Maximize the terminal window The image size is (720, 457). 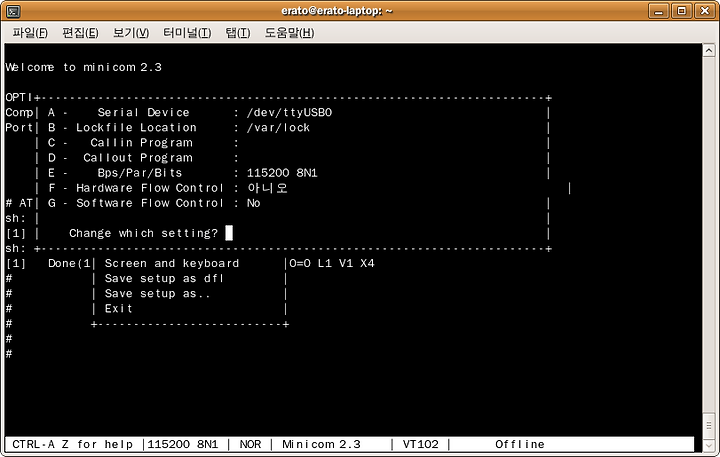point(682,11)
